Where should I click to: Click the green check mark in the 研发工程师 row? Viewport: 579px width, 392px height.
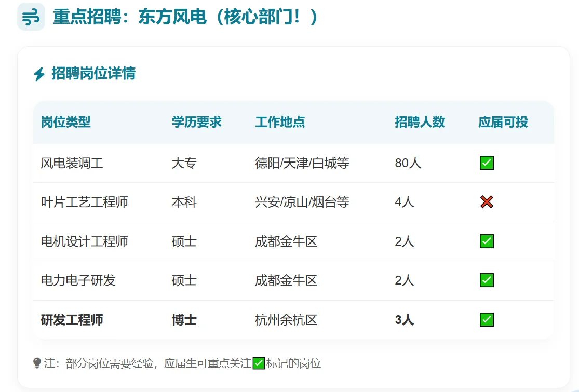point(487,320)
